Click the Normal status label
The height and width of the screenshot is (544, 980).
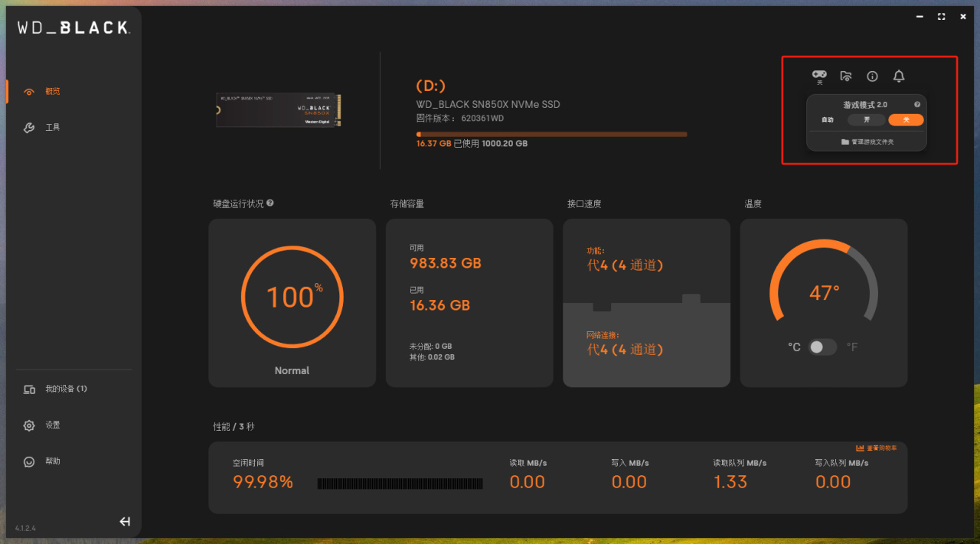click(292, 370)
